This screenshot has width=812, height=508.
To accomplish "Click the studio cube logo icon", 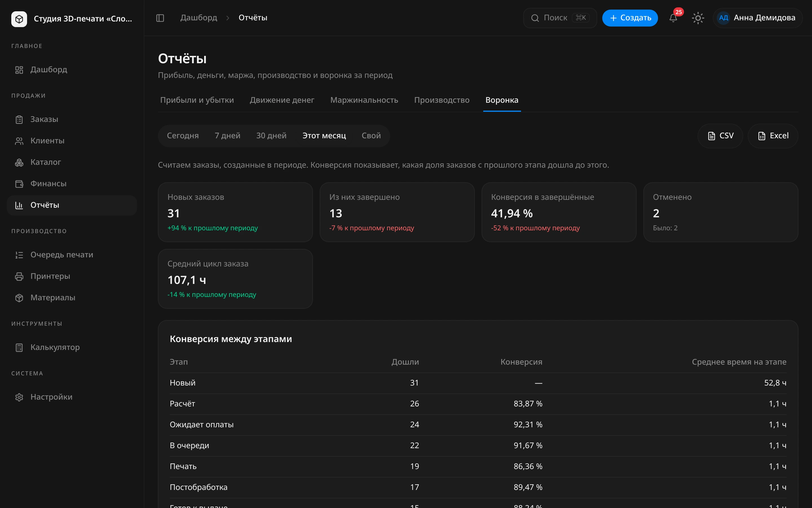I will 19,19.
